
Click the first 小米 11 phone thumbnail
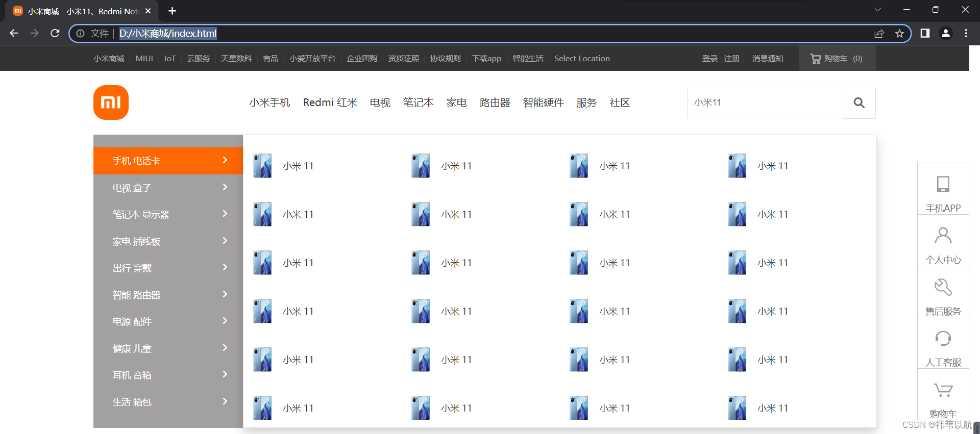click(x=262, y=166)
